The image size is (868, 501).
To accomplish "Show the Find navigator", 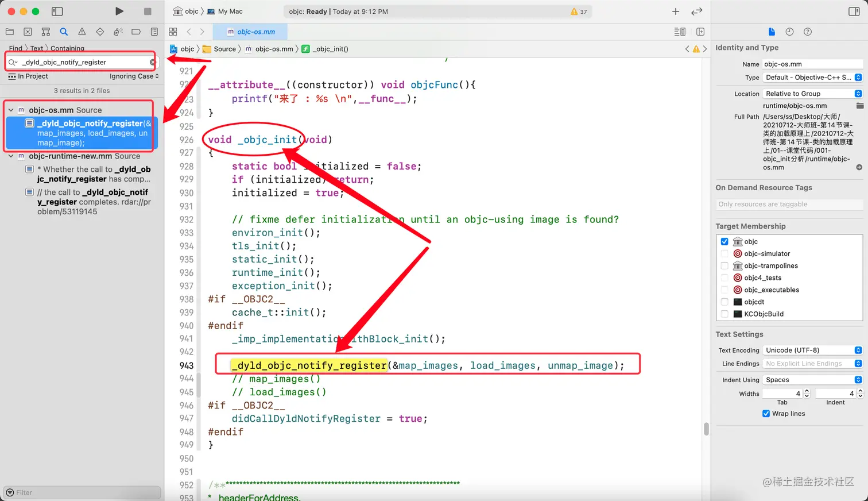I will tap(64, 32).
